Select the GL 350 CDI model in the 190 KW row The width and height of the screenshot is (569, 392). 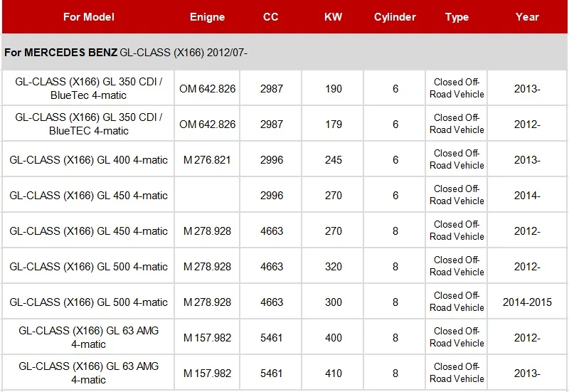click(88, 88)
